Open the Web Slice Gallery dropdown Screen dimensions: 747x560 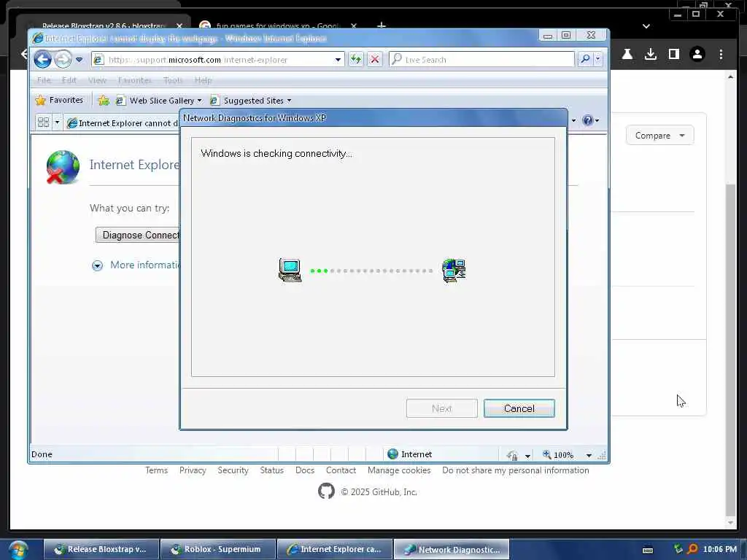(159, 101)
